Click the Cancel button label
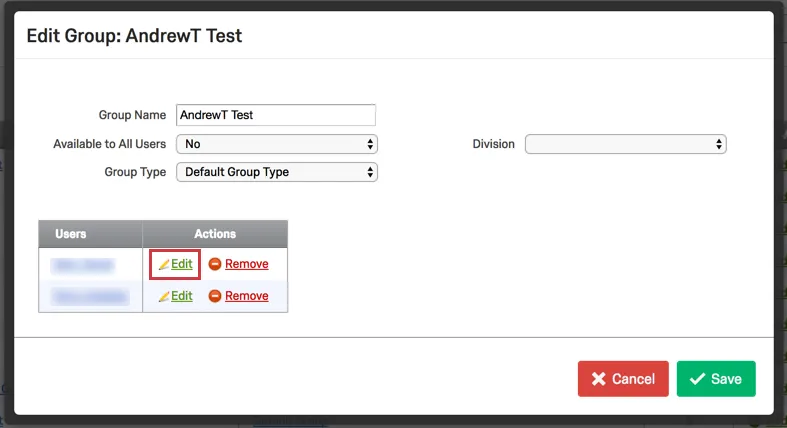Viewport: 787px width, 428px height. 633,380
